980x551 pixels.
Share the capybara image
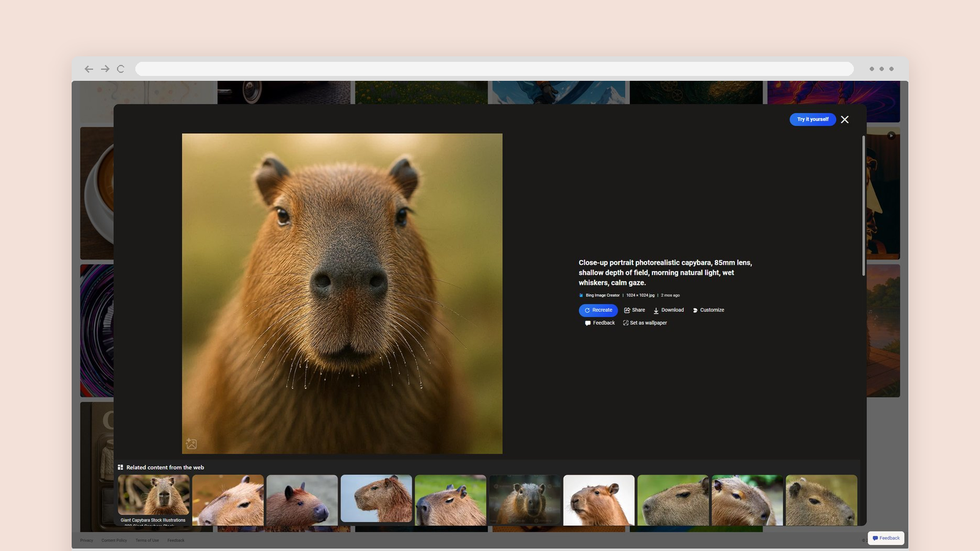[635, 310]
